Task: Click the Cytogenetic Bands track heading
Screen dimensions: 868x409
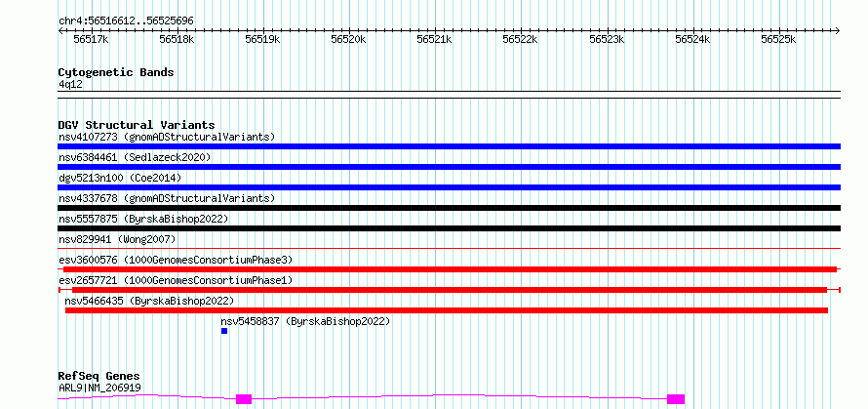Action: pyautogui.click(x=116, y=72)
